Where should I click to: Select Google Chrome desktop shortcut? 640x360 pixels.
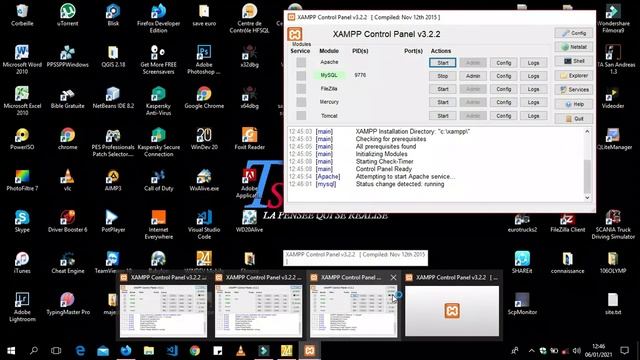click(204, 98)
